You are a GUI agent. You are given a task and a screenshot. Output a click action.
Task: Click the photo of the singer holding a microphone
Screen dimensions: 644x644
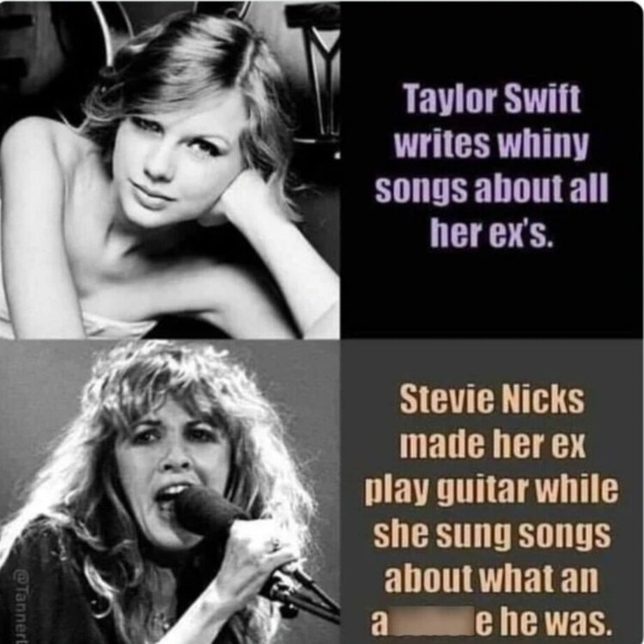tap(170, 492)
